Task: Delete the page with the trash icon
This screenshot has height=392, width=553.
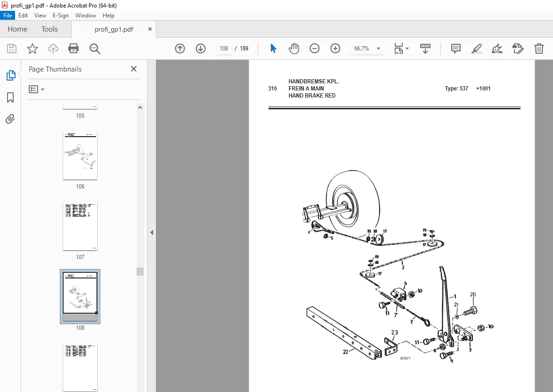Action: 539,49
